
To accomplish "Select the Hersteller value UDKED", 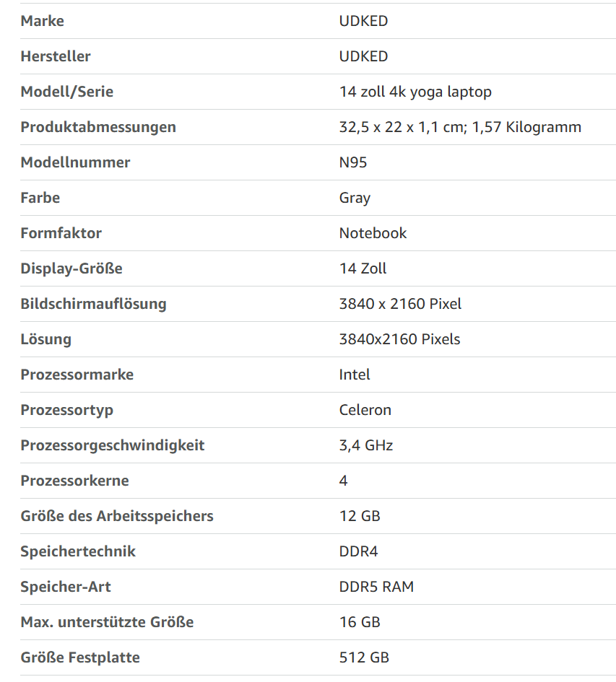I will point(363,56).
